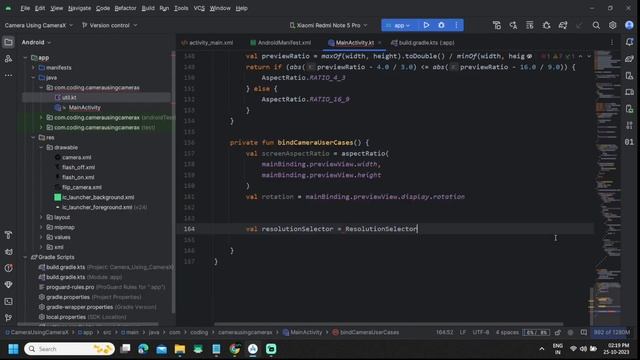Open the Search Everywhere magnifier

596,25
